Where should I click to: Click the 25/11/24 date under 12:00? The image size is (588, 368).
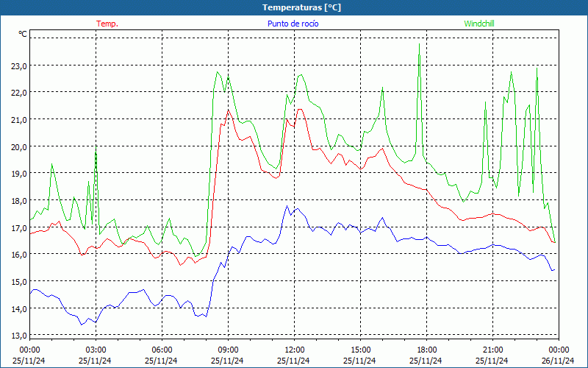[293, 361]
